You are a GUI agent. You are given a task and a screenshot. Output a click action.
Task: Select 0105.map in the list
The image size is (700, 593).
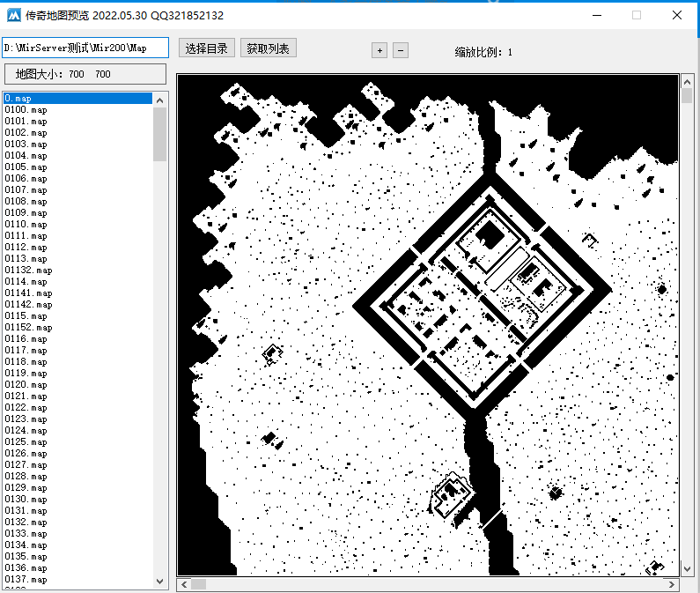coord(77,167)
